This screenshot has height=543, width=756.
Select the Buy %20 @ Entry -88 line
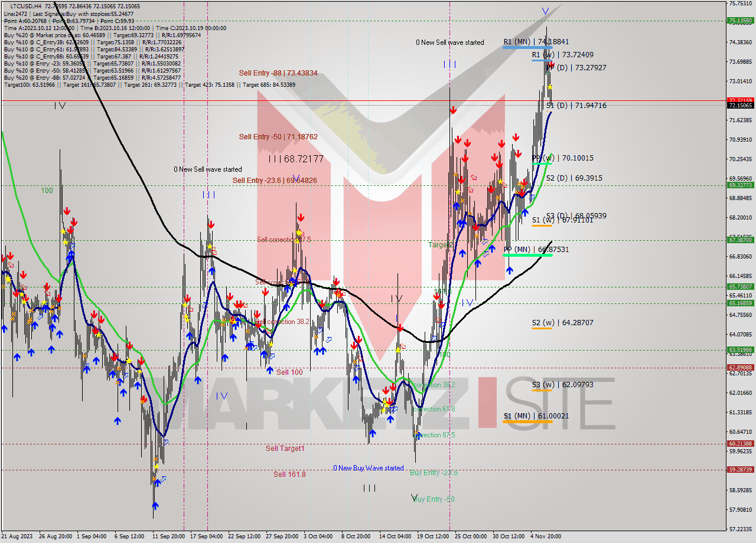coord(92,77)
